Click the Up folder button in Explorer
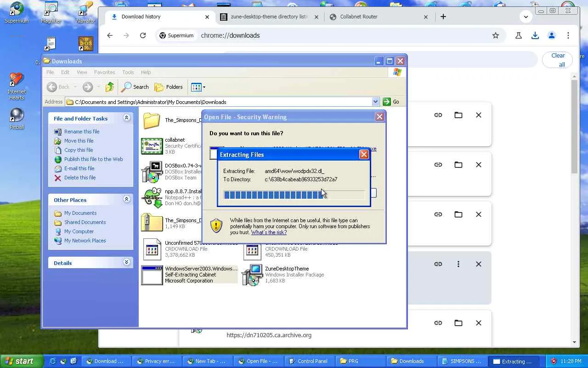The height and width of the screenshot is (368, 588). click(x=110, y=87)
